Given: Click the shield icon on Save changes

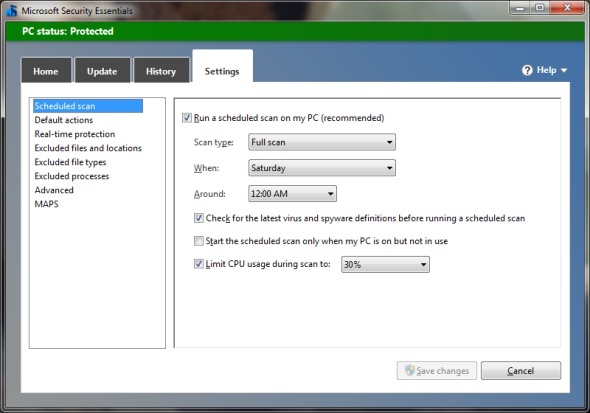Looking at the screenshot, I should pyautogui.click(x=409, y=370).
